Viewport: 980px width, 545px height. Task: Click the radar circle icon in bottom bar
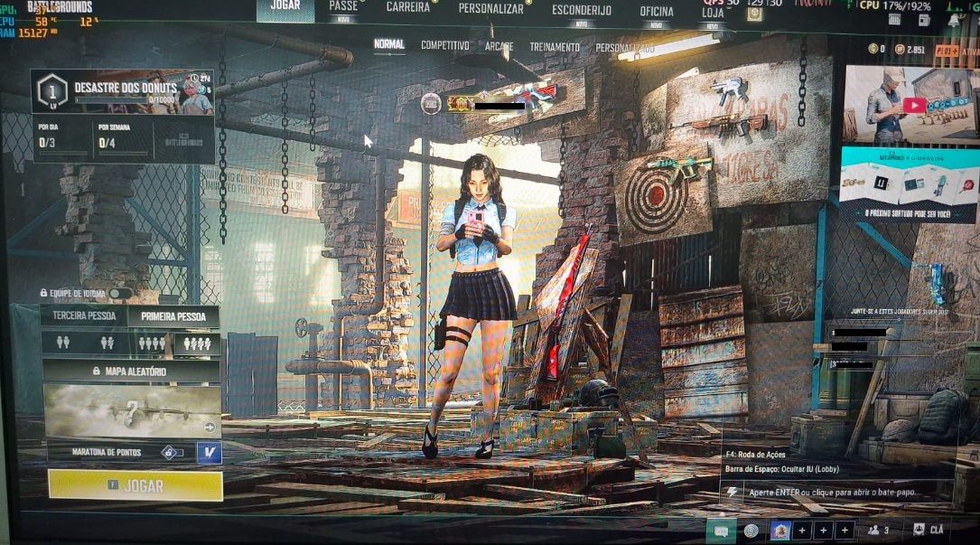751,531
